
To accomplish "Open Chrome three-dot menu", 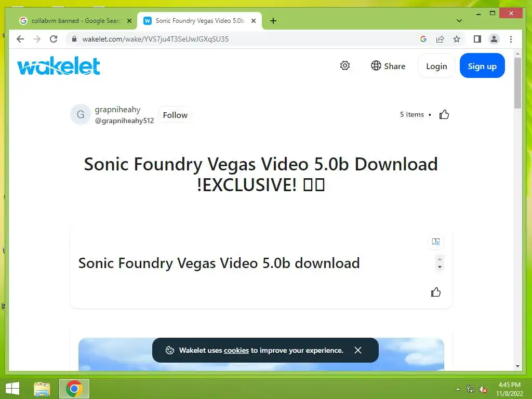I will tap(511, 39).
